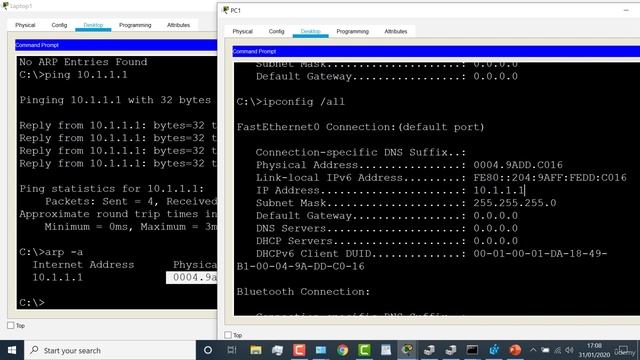This screenshot has height=360, width=640.
Task: Open Task View on the taskbar
Action: click(232, 350)
